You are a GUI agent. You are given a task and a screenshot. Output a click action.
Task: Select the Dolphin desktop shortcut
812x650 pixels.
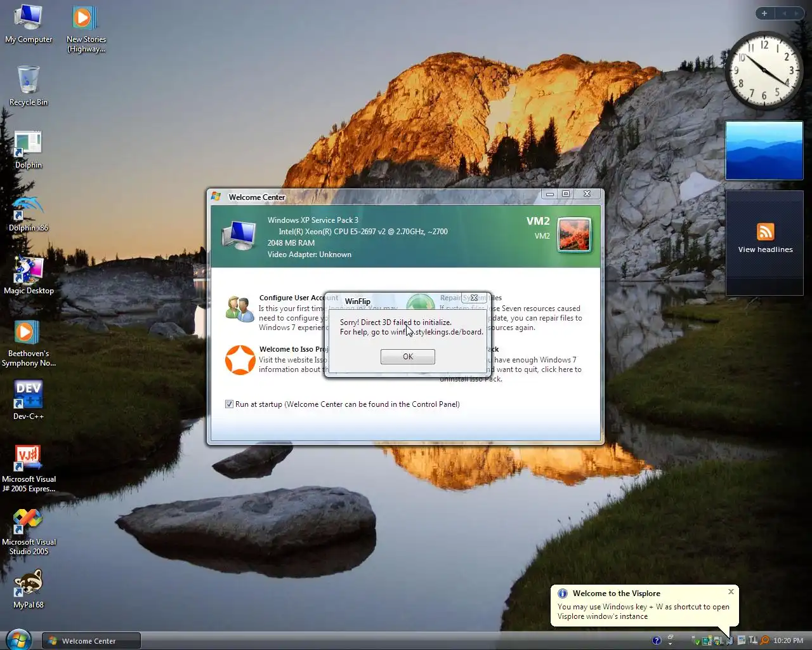coord(29,149)
